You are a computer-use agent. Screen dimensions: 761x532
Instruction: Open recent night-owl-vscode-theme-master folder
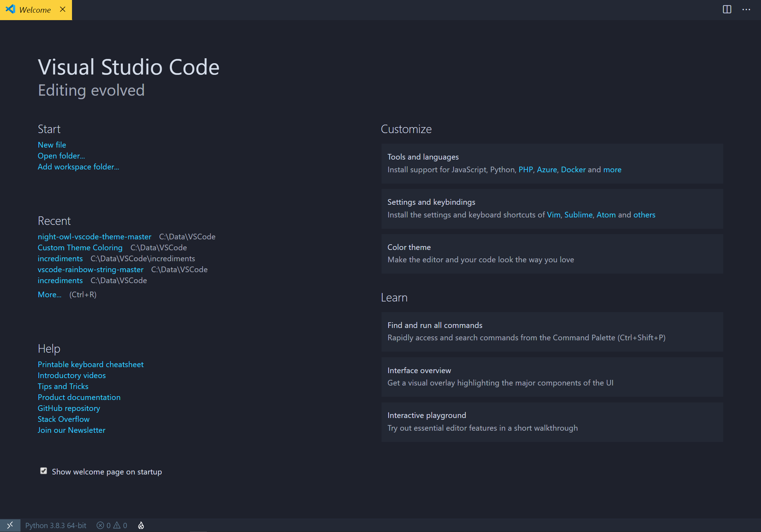coord(95,237)
